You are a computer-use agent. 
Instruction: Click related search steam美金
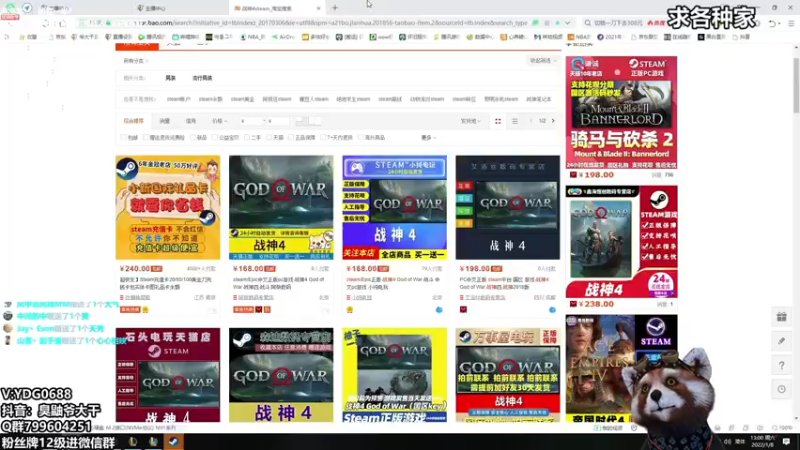(x=242, y=99)
